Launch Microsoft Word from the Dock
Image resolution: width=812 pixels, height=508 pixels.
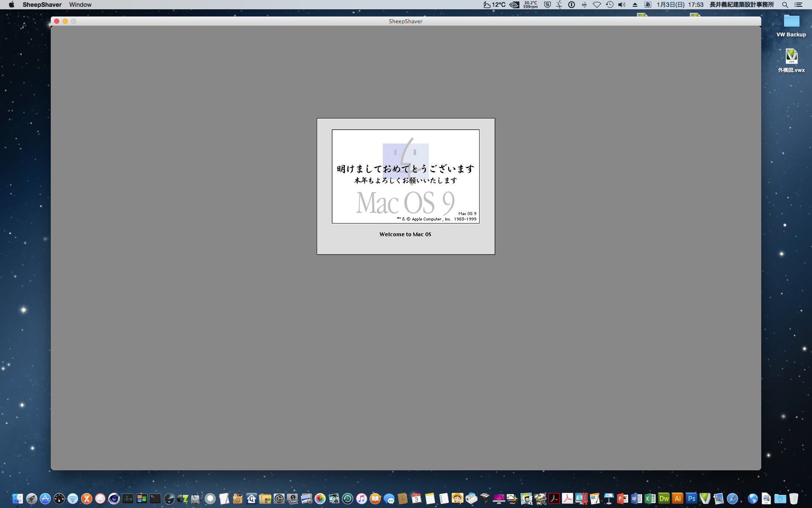636,499
